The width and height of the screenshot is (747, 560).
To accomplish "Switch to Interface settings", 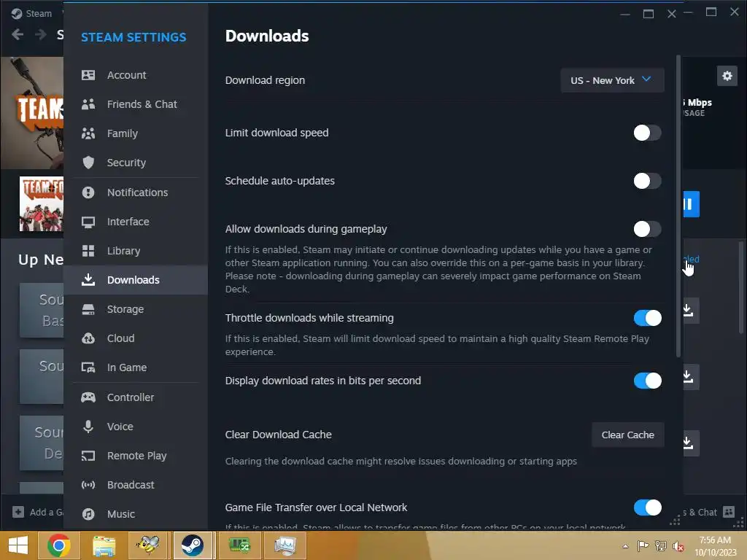I will (136, 222).
